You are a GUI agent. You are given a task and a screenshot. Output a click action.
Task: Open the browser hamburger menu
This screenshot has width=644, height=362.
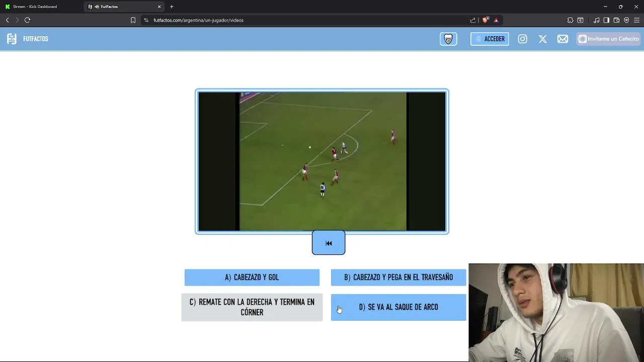[x=636, y=20]
